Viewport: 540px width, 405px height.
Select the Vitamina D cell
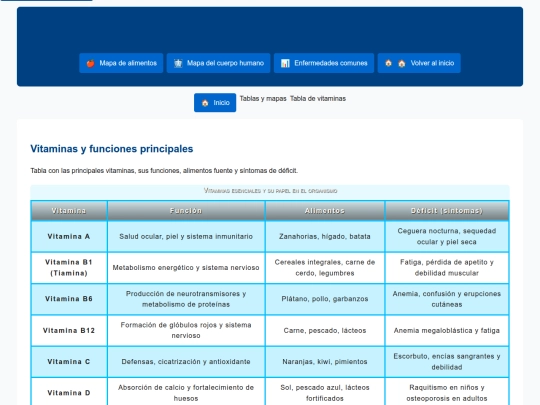(69, 393)
